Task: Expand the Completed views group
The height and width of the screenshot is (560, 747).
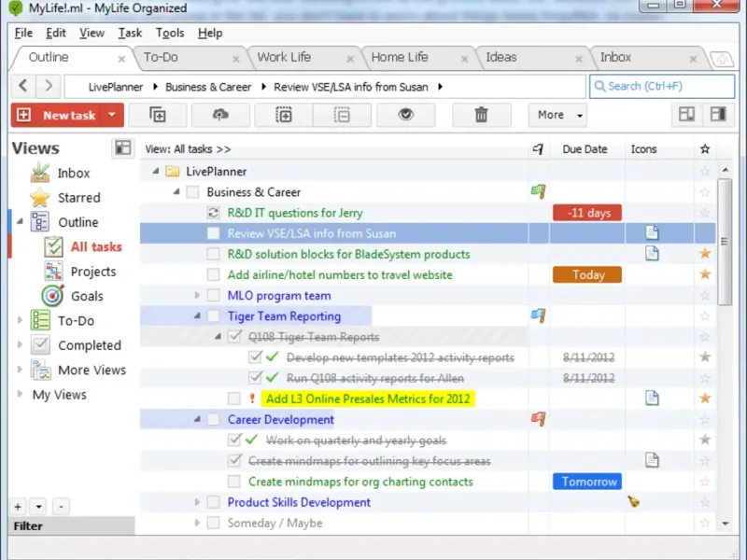Action: click(x=20, y=344)
